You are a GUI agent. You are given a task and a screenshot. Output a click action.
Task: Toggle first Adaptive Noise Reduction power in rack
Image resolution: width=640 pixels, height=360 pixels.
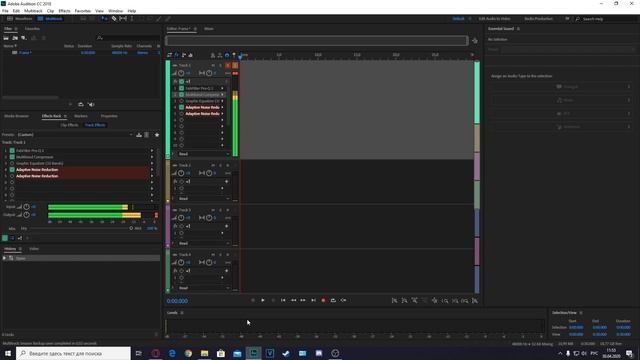tap(12, 170)
